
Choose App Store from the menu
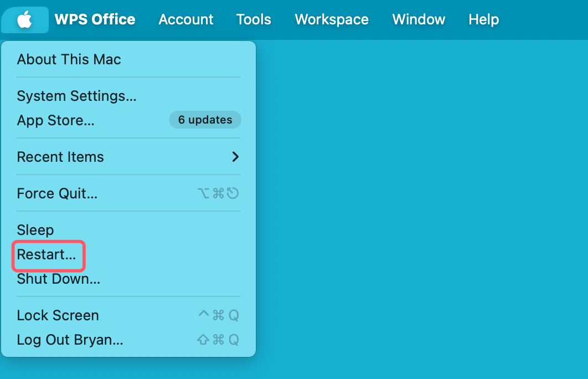(55, 120)
